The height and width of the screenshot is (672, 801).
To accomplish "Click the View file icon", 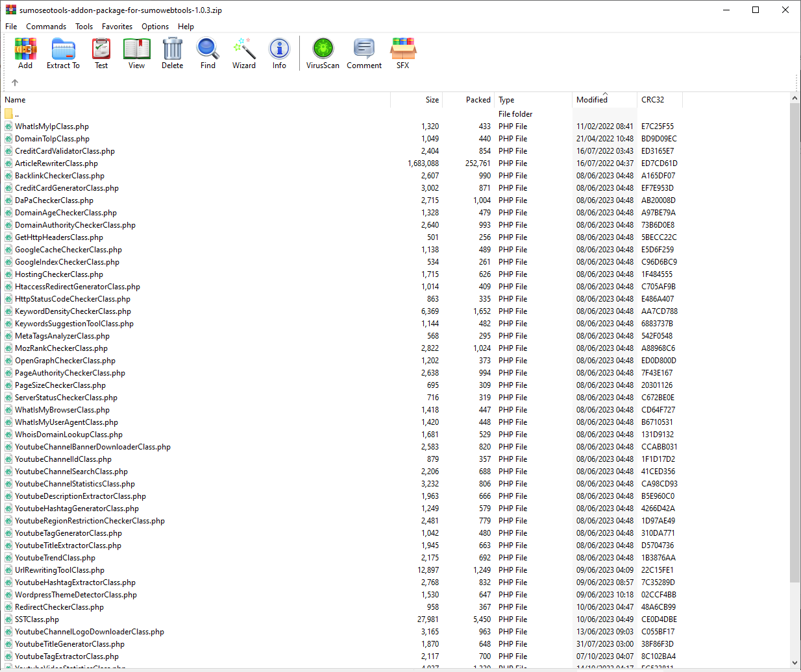I will click(136, 53).
